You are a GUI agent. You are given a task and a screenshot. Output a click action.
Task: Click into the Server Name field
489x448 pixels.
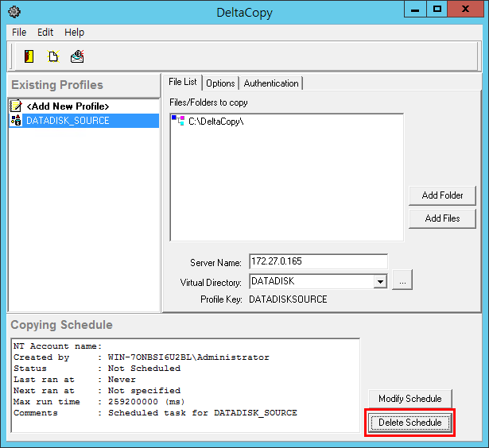pyautogui.click(x=318, y=262)
